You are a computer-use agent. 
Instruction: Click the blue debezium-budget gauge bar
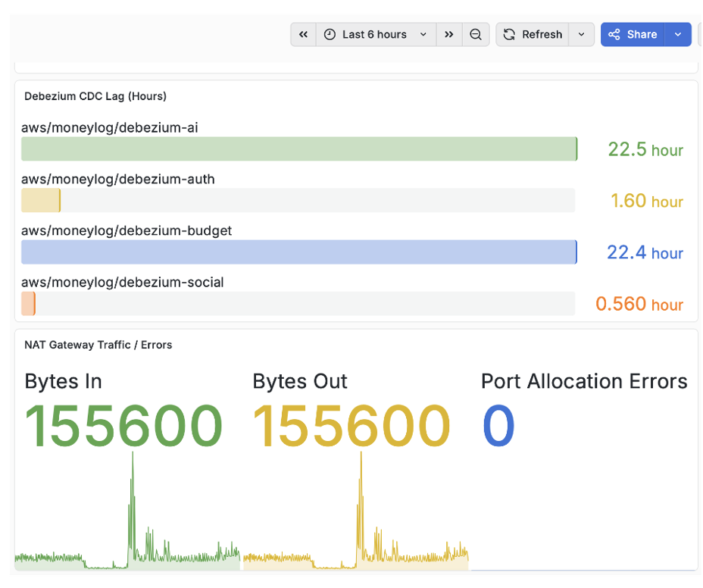298,252
